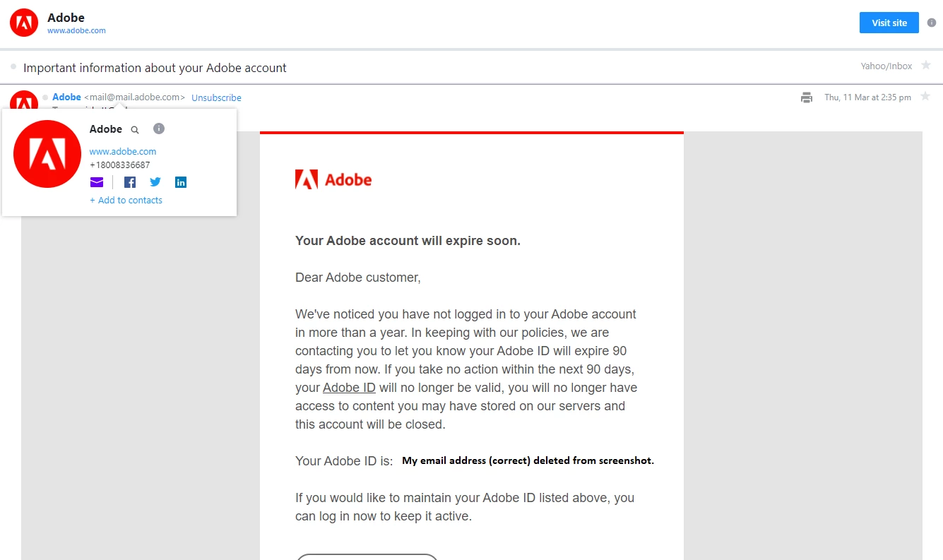Toggle unread dot beside the subject line

pos(13,66)
